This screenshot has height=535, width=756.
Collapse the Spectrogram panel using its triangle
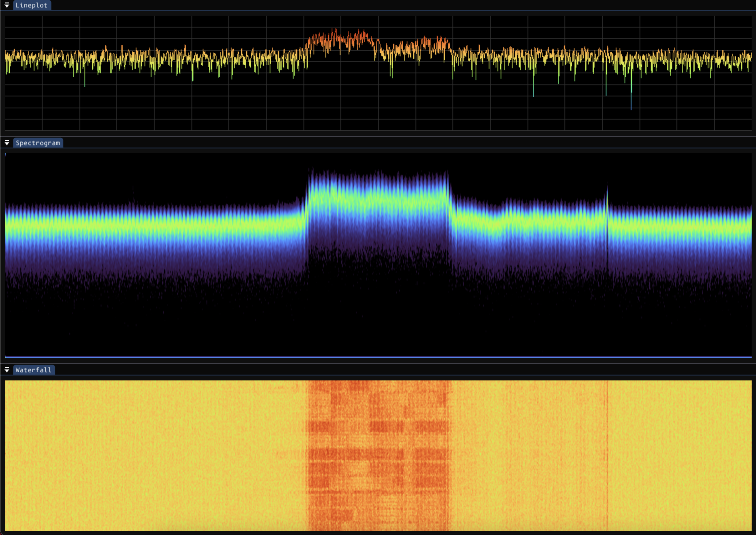point(7,143)
